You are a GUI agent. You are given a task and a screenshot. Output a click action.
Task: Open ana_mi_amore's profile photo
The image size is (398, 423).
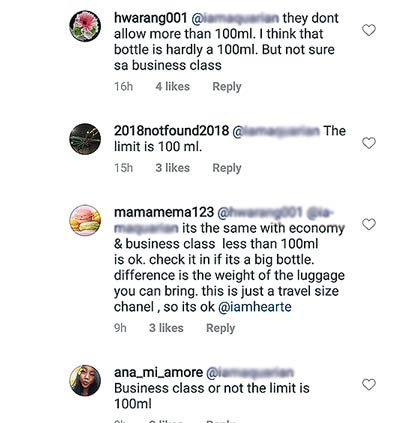coord(85,380)
